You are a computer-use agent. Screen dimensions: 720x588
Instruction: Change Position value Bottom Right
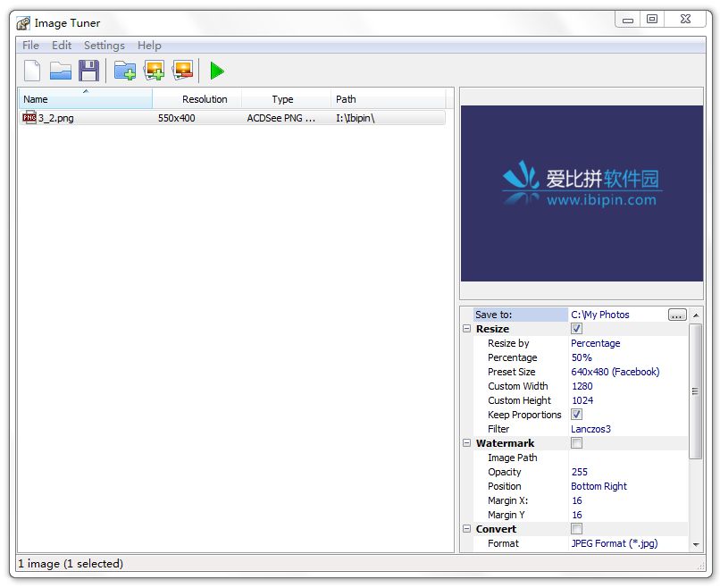[599, 486]
